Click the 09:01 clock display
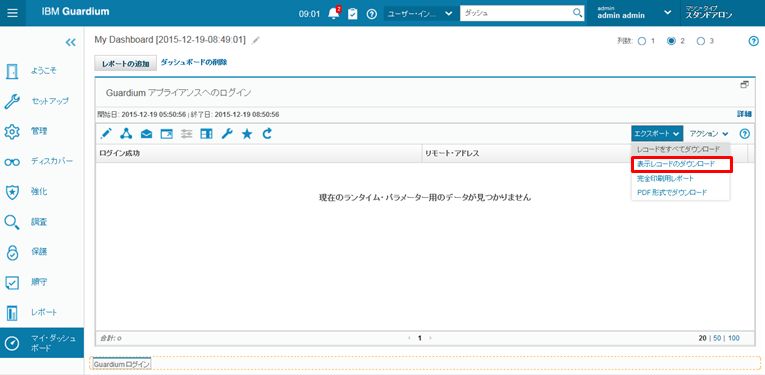Viewport: 765px width, 375px height. [309, 14]
